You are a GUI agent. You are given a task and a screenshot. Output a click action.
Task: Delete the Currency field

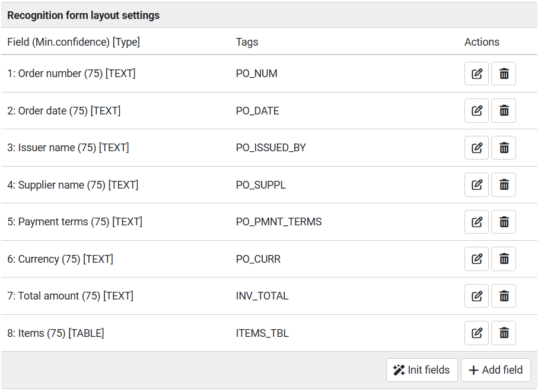(x=504, y=259)
